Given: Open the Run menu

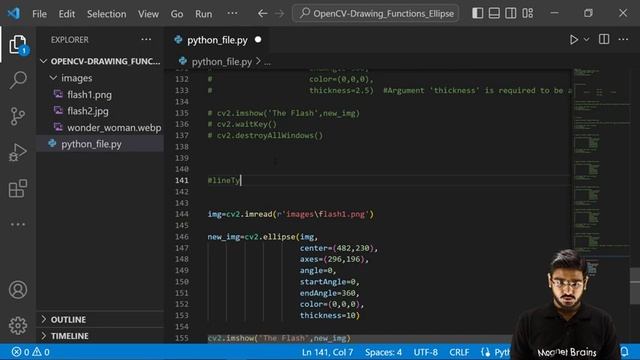Looking at the screenshot, I should 203,14.
